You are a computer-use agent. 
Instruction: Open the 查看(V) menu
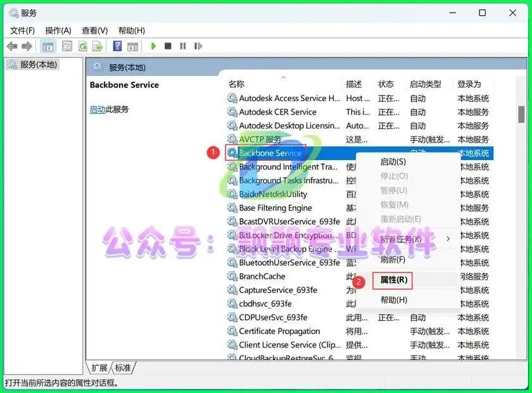point(94,30)
